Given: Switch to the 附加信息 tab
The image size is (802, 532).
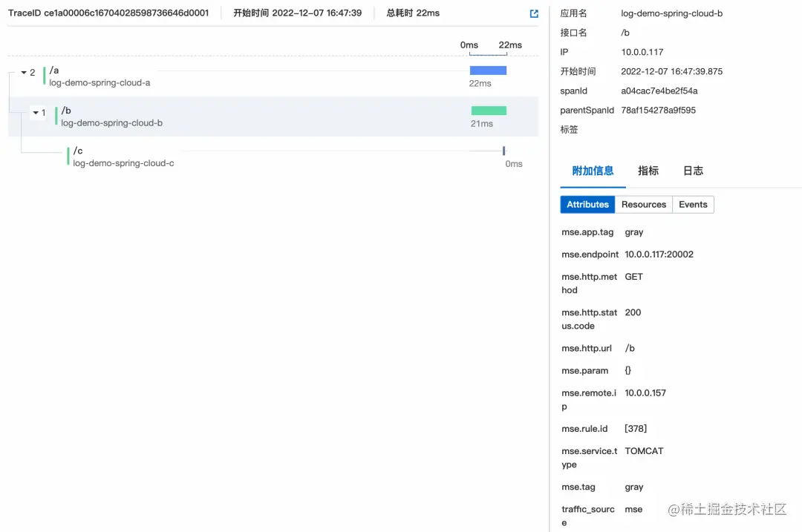Looking at the screenshot, I should 593,171.
